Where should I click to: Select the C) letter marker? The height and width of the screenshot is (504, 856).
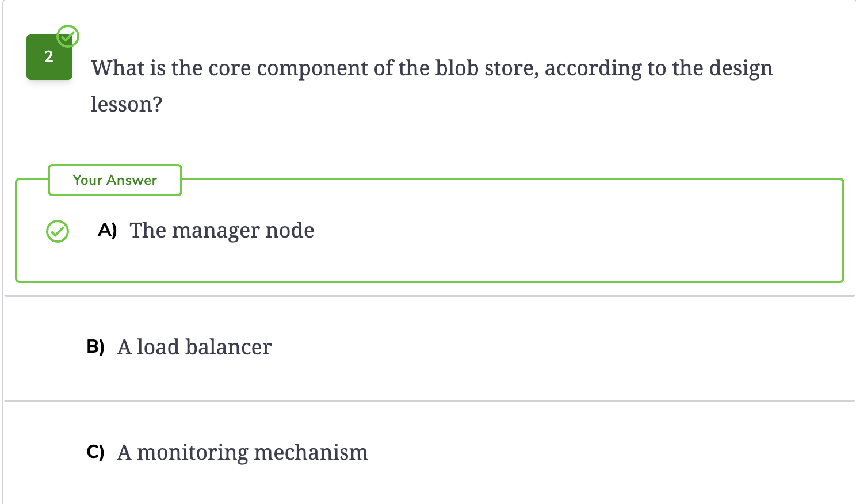pos(95,452)
